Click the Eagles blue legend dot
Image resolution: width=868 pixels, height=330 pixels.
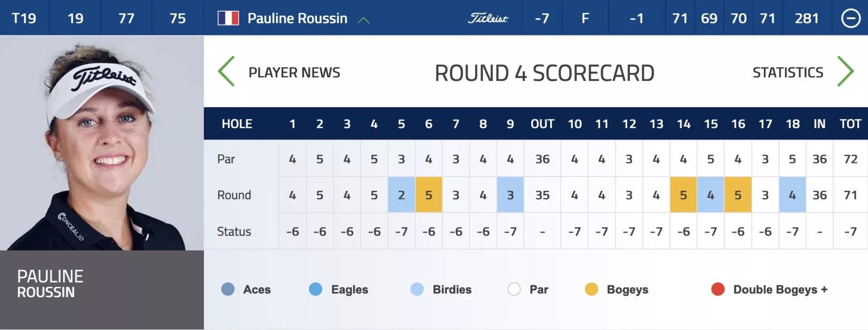pyautogui.click(x=316, y=289)
